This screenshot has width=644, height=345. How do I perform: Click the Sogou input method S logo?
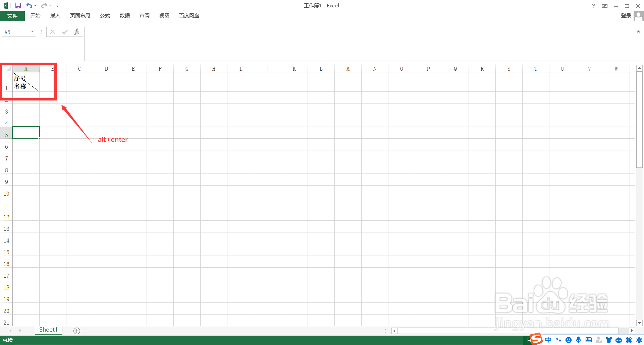click(x=536, y=339)
